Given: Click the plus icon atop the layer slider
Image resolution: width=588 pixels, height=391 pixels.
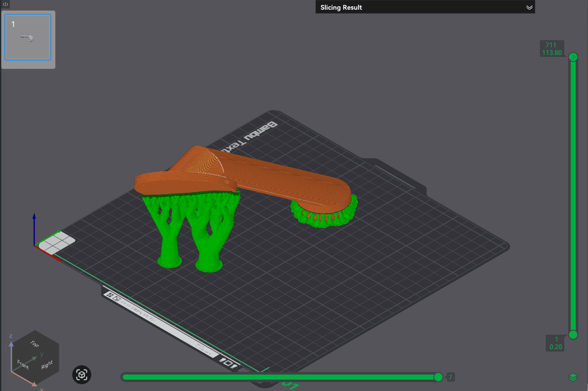Looking at the screenshot, I should click(x=573, y=57).
